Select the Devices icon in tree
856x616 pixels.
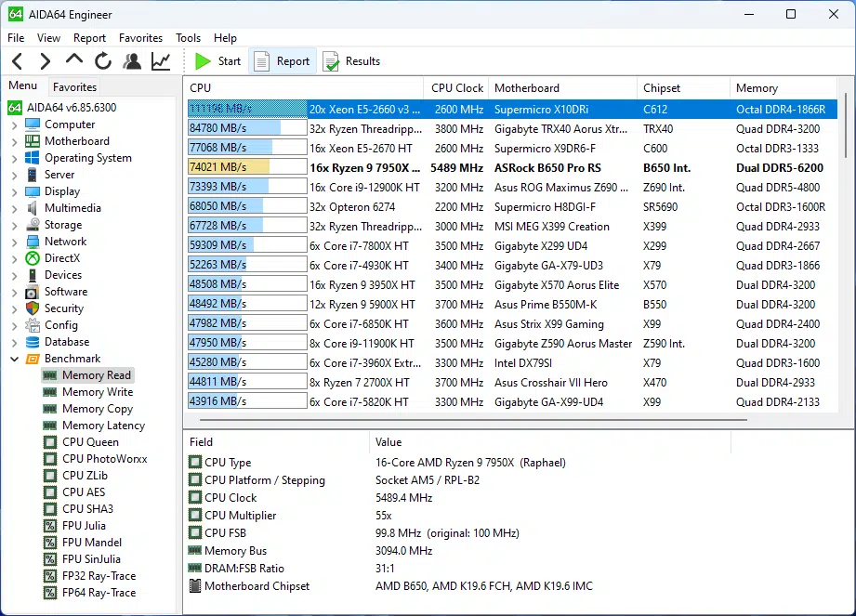33,275
